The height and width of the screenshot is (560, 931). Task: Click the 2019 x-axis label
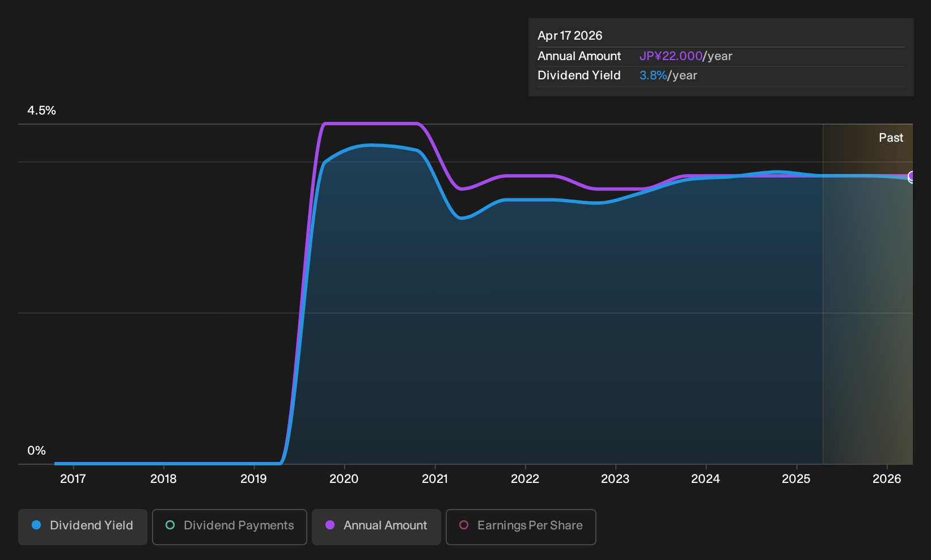[253, 479]
